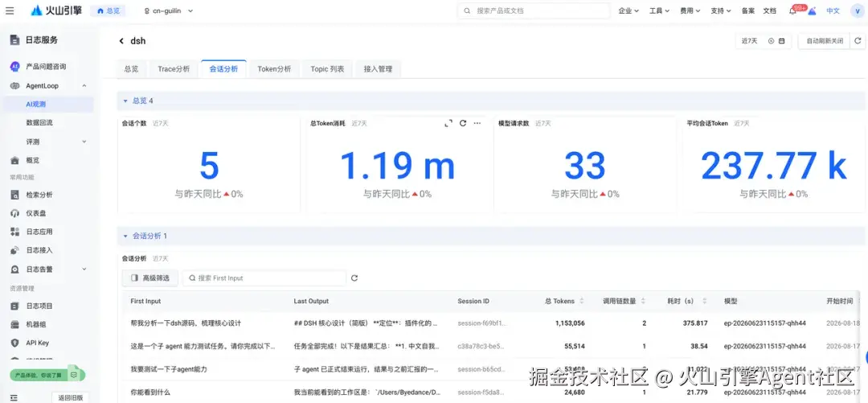The height and width of the screenshot is (403, 868).
Task: Open the user avatar V menu
Action: [858, 10]
